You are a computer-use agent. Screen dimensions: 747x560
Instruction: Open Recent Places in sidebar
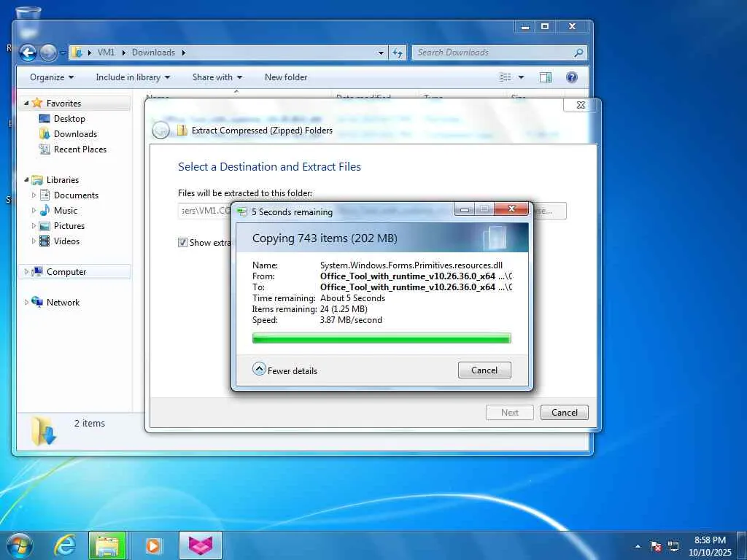point(80,149)
